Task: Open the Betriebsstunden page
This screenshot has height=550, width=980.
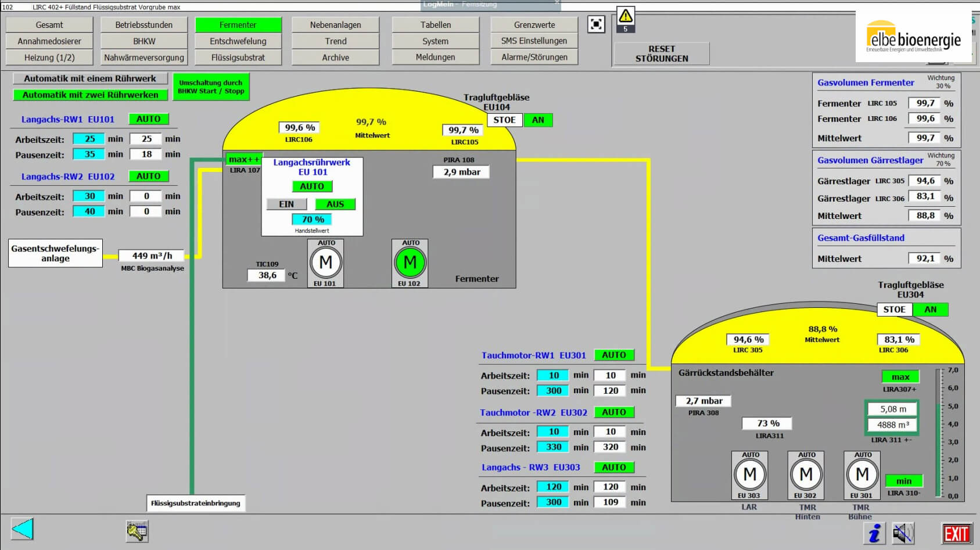Action: 144,25
